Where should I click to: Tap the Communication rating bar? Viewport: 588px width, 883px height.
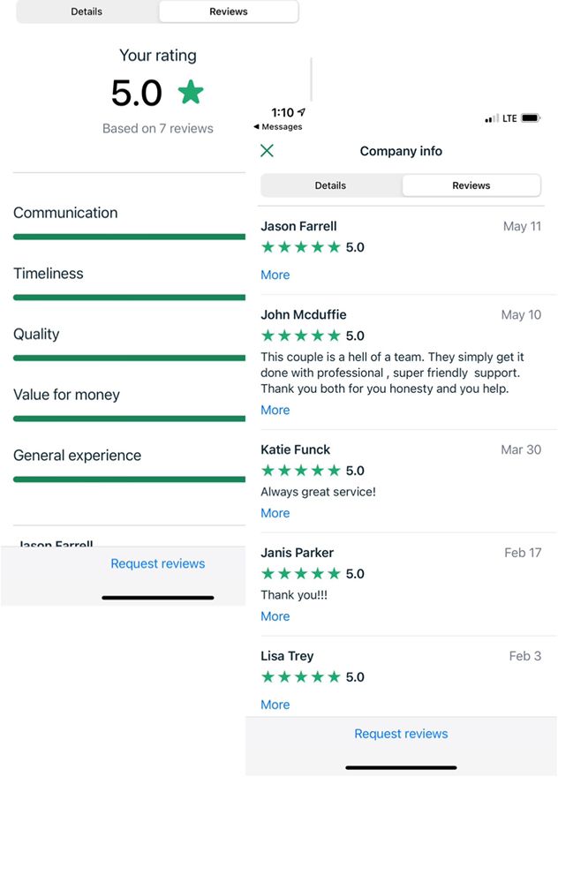129,237
